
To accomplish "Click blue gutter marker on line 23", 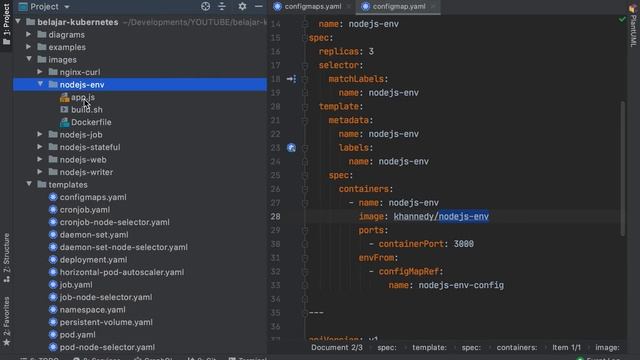I will pos(291,148).
